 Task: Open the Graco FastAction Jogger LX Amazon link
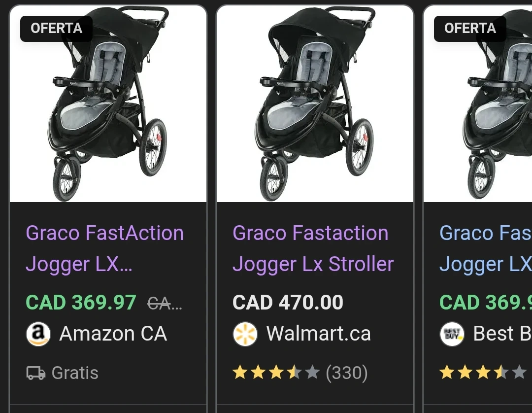point(104,248)
